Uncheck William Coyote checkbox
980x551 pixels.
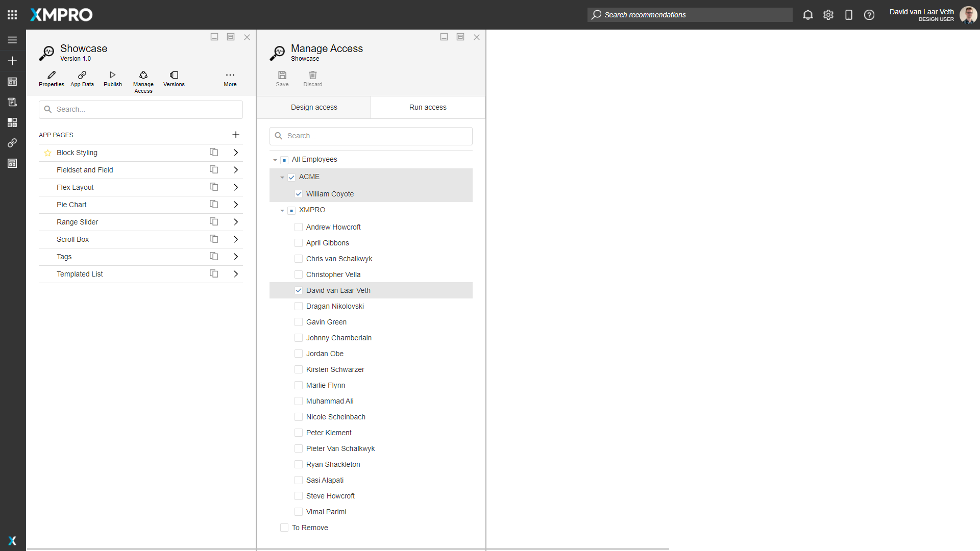coord(299,194)
